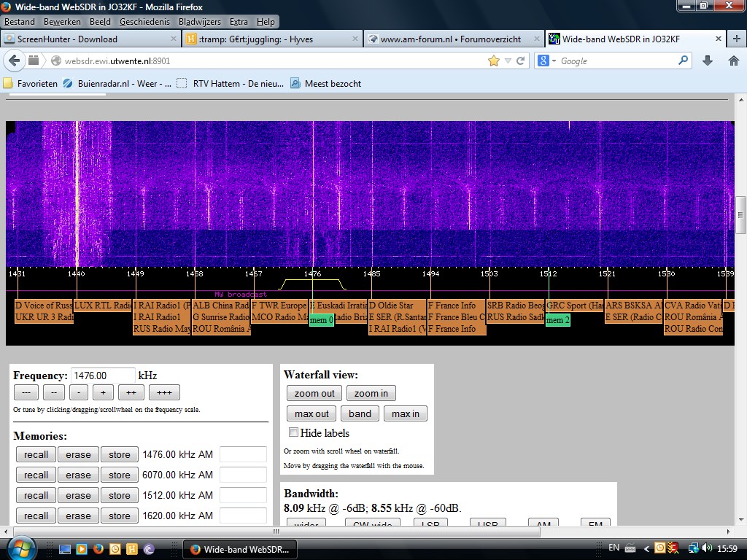Show hidden system tray icons arrow

pyautogui.click(x=646, y=548)
